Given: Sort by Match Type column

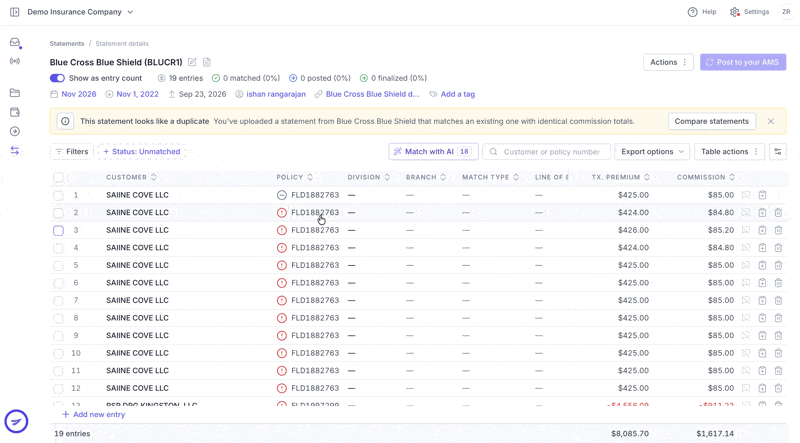Looking at the screenshot, I should tap(490, 177).
